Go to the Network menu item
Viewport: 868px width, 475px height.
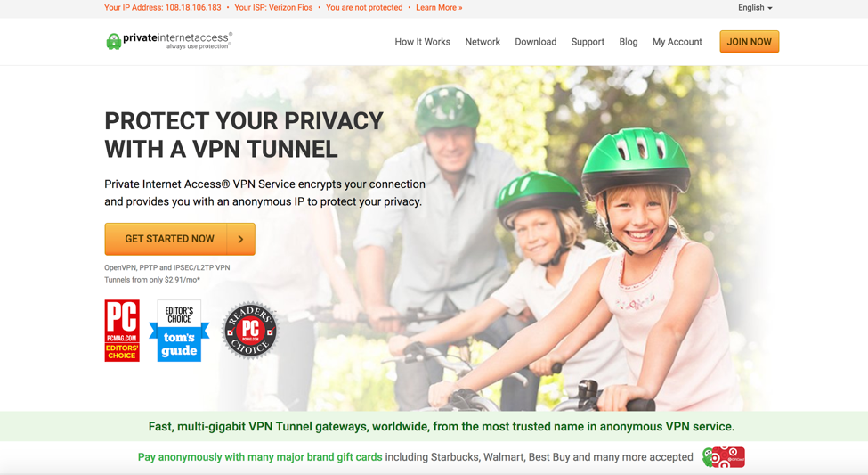(483, 42)
